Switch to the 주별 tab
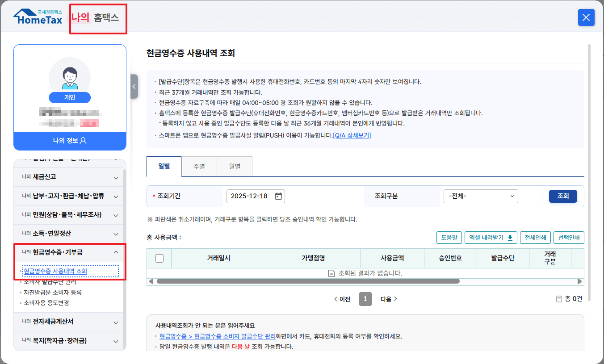604x364 pixels. [x=199, y=166]
